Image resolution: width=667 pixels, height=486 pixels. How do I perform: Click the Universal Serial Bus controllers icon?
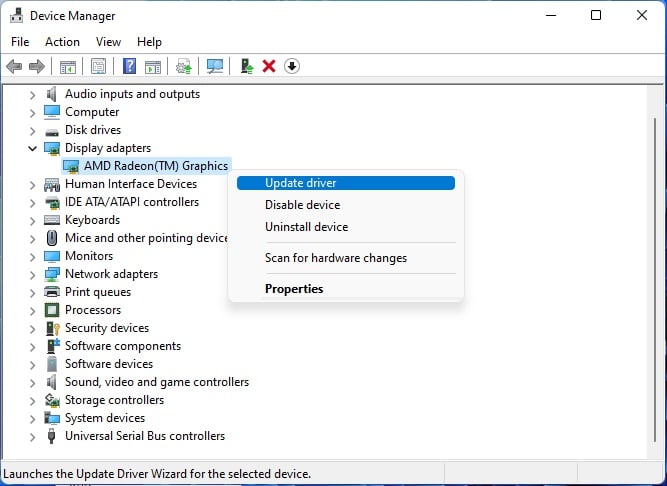[51, 436]
